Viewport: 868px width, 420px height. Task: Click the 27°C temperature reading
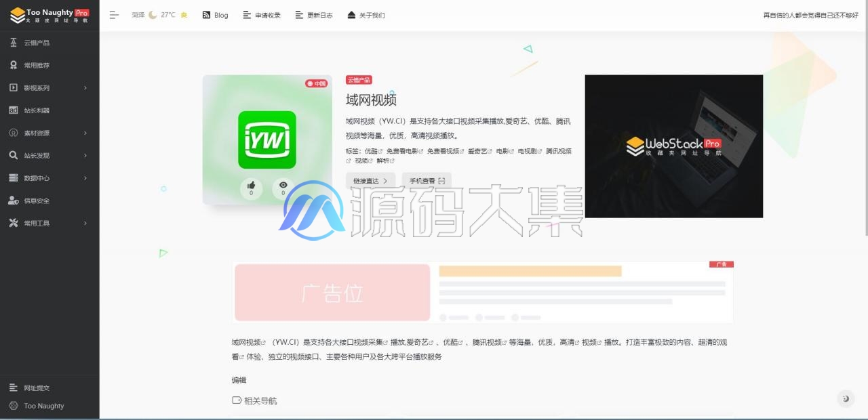click(168, 15)
